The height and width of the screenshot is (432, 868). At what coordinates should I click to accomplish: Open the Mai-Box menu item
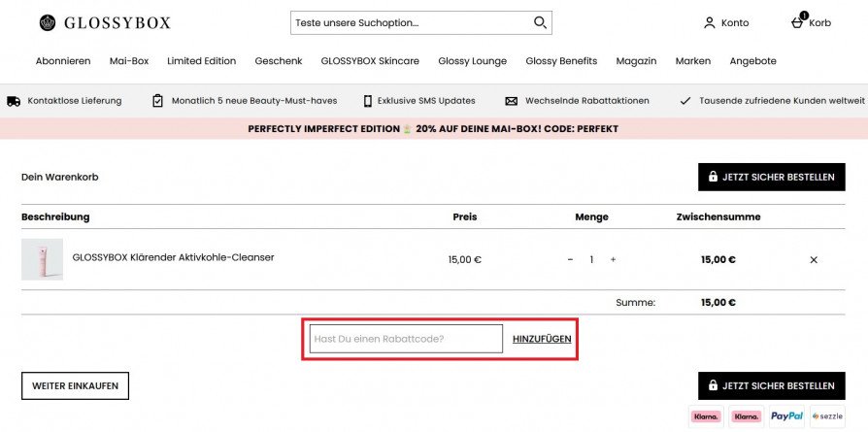tap(129, 61)
